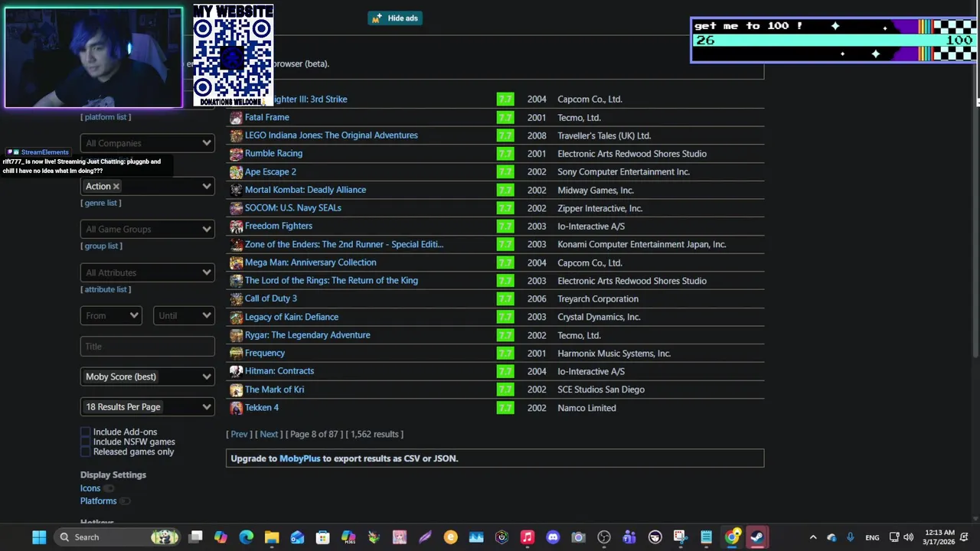This screenshot has height=551, width=980.
Task: Open the Moby Score (best) sort dropdown
Action: click(x=147, y=377)
